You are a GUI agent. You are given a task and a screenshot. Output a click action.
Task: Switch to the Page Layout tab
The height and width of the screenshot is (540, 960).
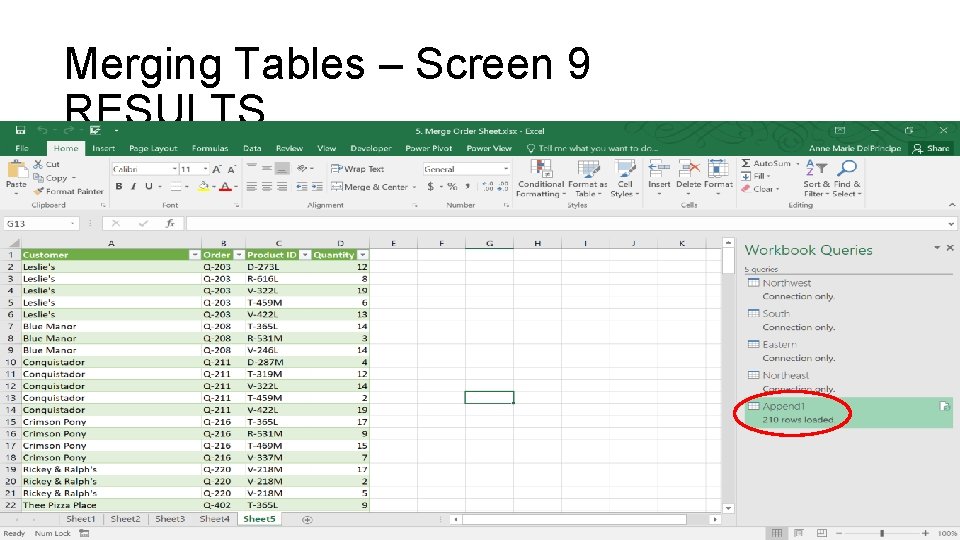coord(153,148)
